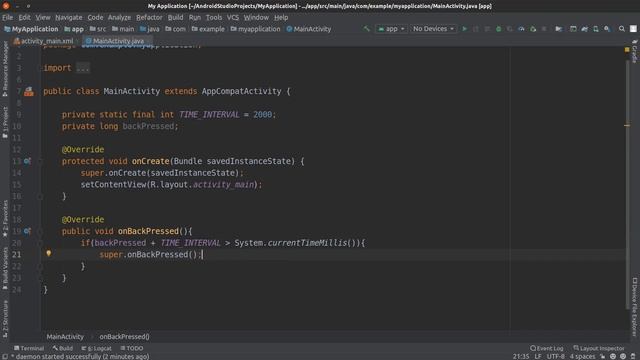Click the Make Project hammer icon
The height and width of the screenshot is (360, 640).
(x=367, y=29)
